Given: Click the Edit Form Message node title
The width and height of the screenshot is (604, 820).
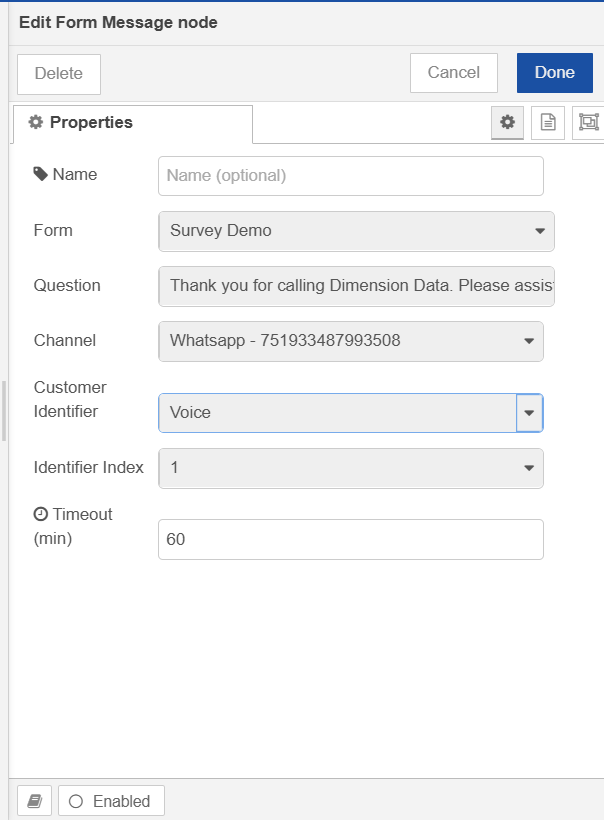Looking at the screenshot, I should (118, 22).
